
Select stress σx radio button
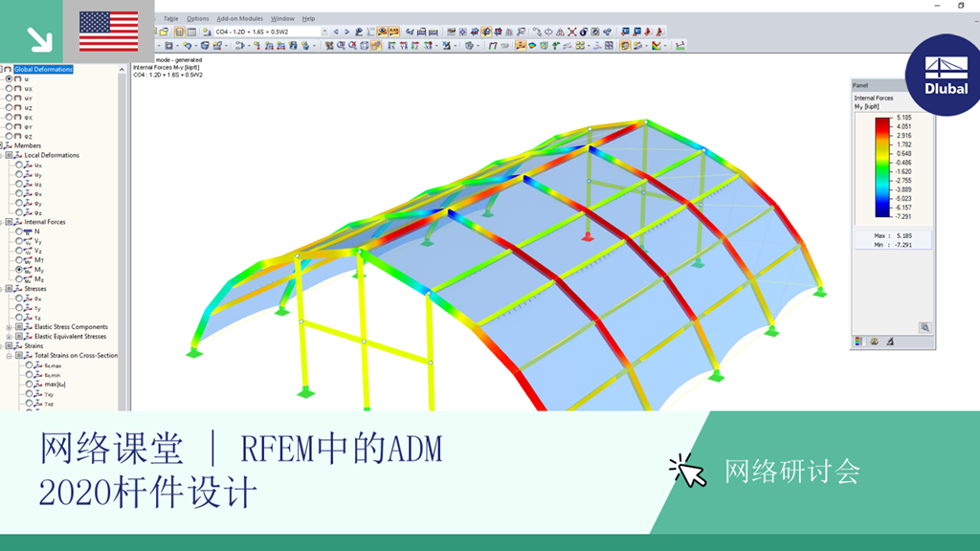pos(19,298)
